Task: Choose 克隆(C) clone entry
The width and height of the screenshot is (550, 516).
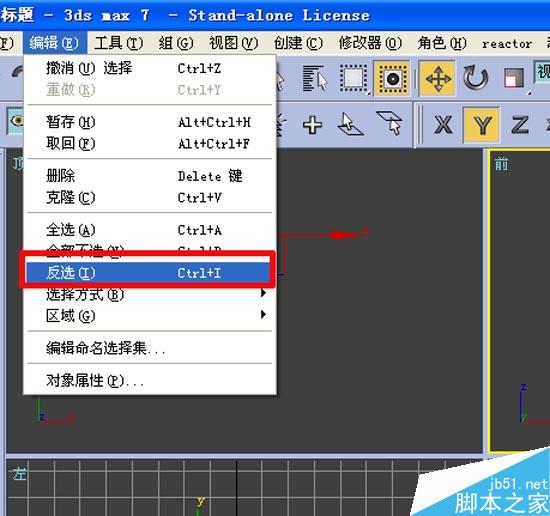Action: [150, 197]
